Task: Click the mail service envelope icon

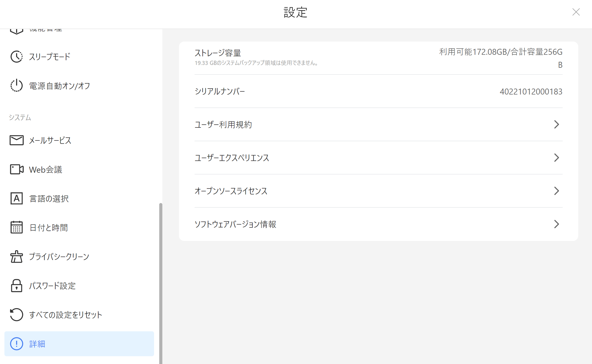Action: click(x=16, y=140)
